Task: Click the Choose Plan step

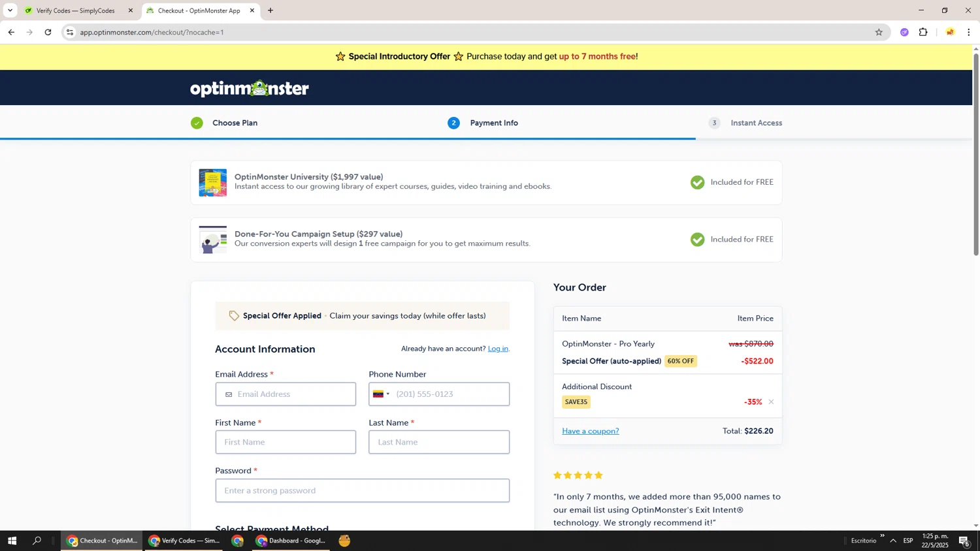Action: (x=235, y=123)
